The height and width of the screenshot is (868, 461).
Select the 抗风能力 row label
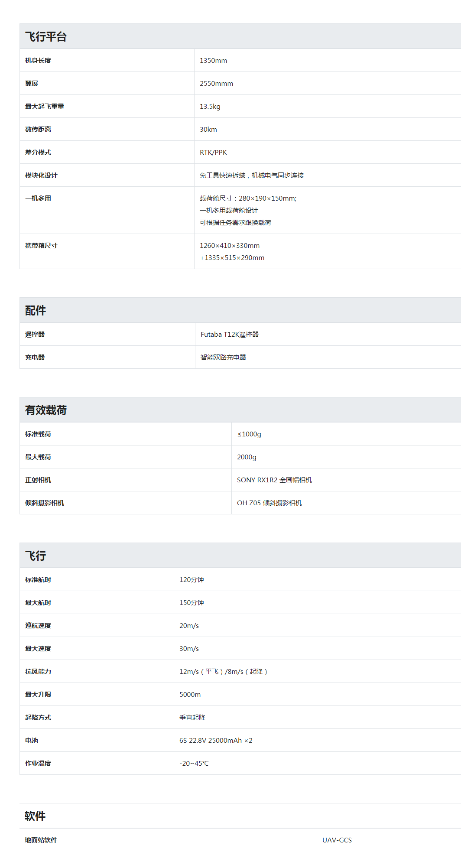pos(38,672)
